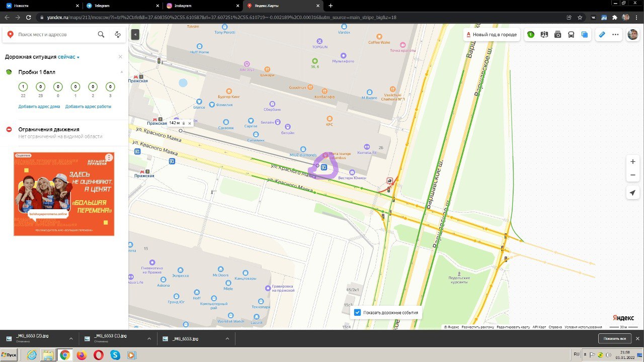Reload the page
The image size is (644, 362).
pyautogui.click(x=28, y=17)
